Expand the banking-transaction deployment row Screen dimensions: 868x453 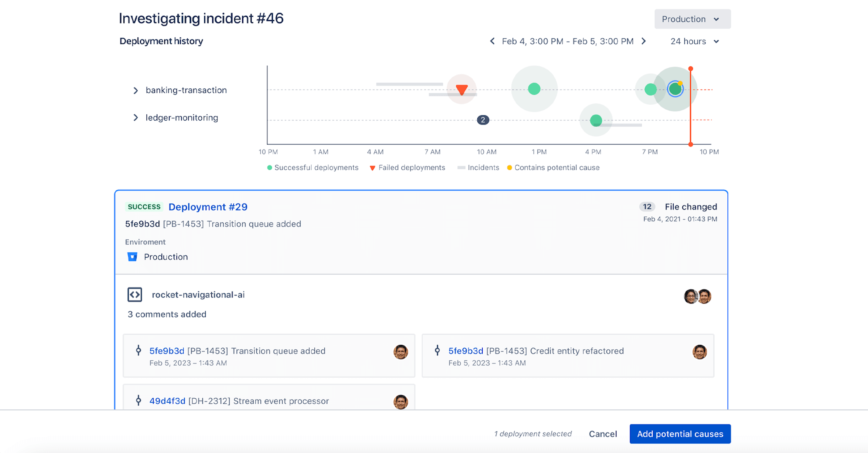point(134,90)
